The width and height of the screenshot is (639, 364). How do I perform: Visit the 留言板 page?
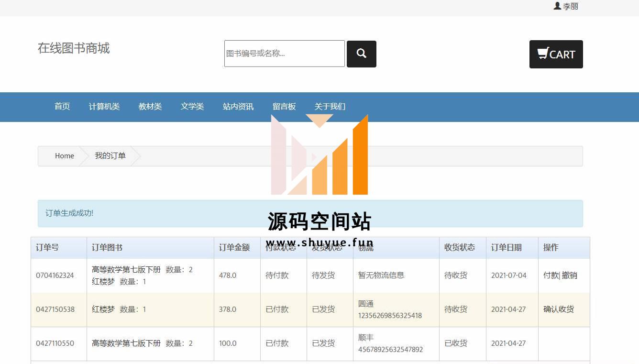[x=284, y=107]
